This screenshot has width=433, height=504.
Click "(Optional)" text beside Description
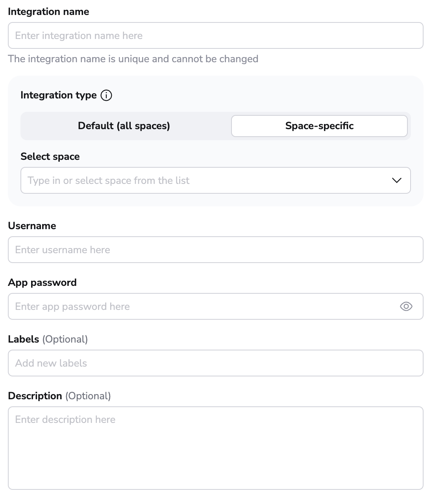(88, 396)
